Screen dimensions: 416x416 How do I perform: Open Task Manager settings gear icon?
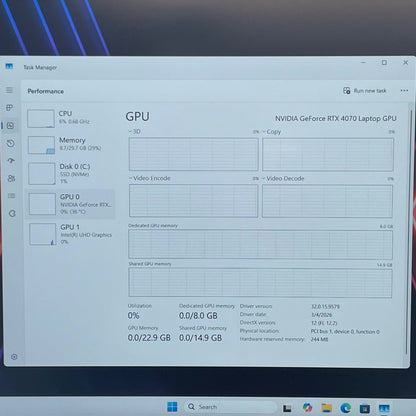[14, 357]
